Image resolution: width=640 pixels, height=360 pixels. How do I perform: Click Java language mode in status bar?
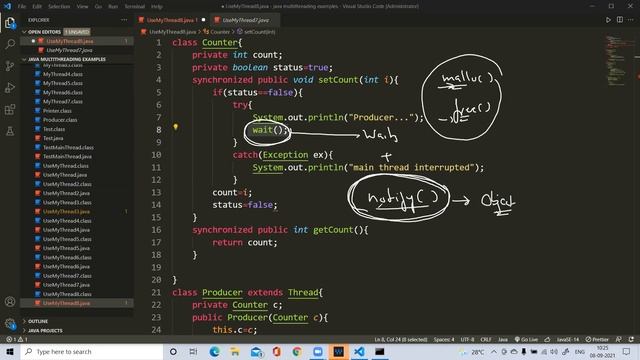pyautogui.click(x=503, y=339)
